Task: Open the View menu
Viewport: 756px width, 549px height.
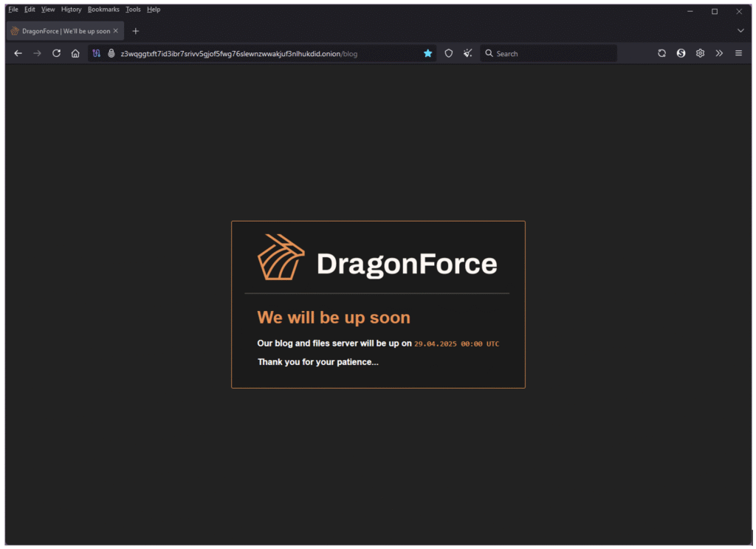Action: pos(48,9)
